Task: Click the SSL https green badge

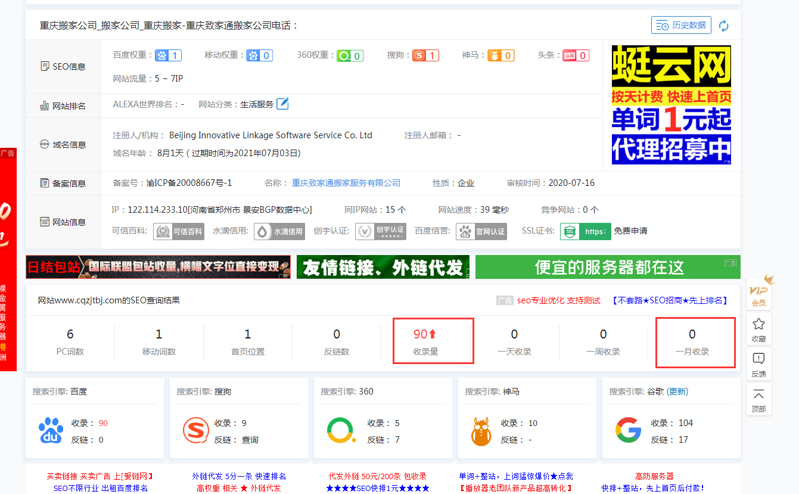Action: pos(585,231)
